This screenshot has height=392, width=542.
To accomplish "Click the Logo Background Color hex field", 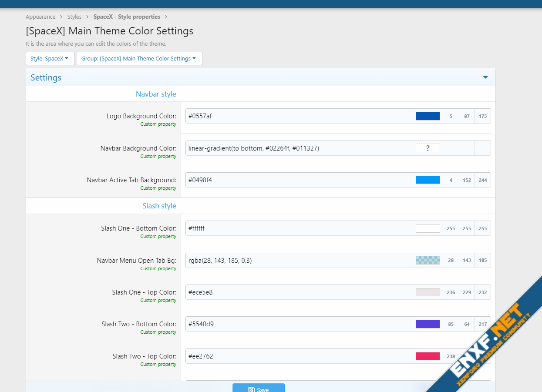I will [x=299, y=116].
